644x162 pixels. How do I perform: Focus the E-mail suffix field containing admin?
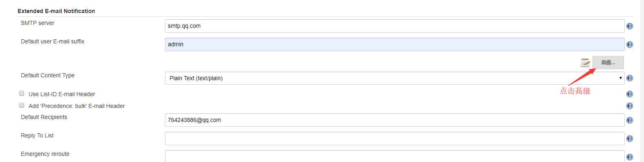coord(394,44)
